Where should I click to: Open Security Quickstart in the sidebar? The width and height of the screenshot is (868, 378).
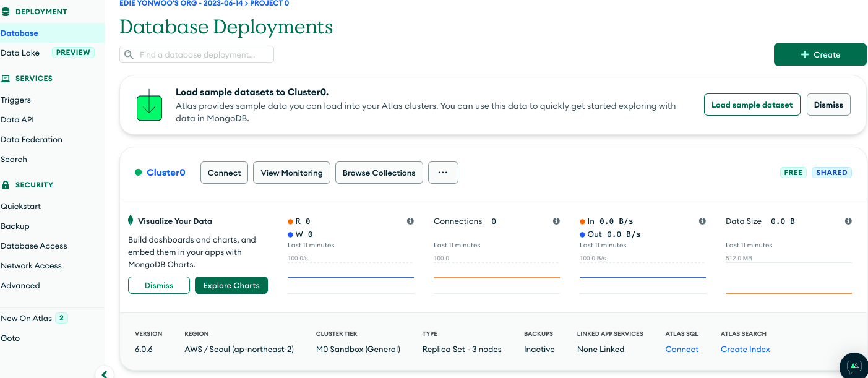21,206
